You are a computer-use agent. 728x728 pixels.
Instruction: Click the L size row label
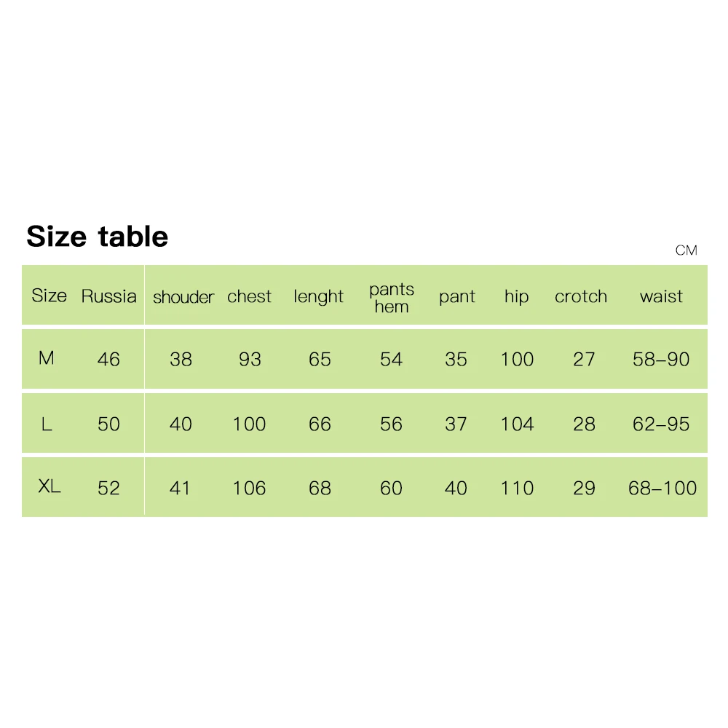[47, 424]
